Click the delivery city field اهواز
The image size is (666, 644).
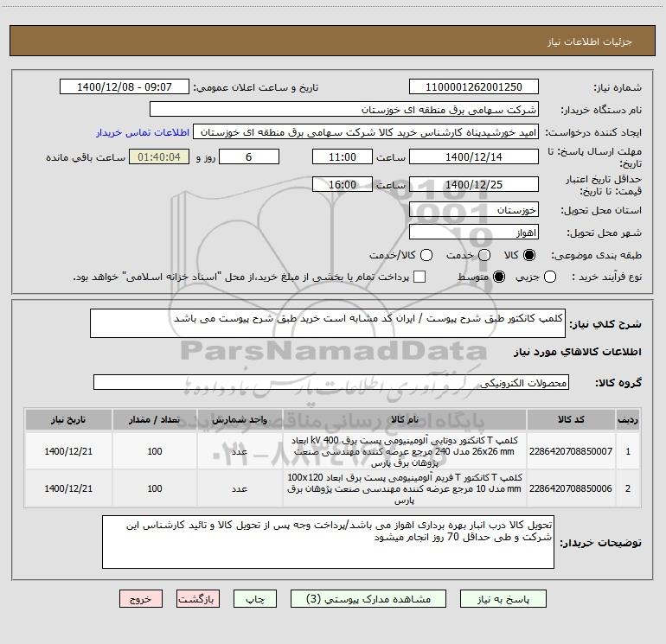(x=474, y=233)
